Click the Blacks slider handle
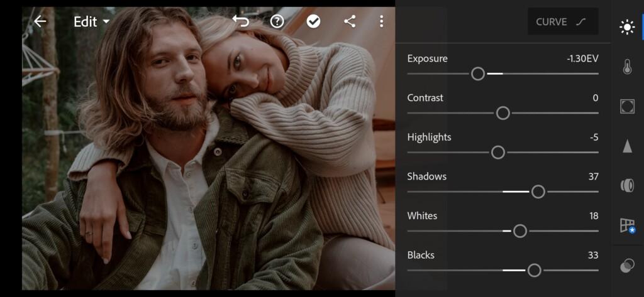Screen dimensions: 644x297 (534, 271)
